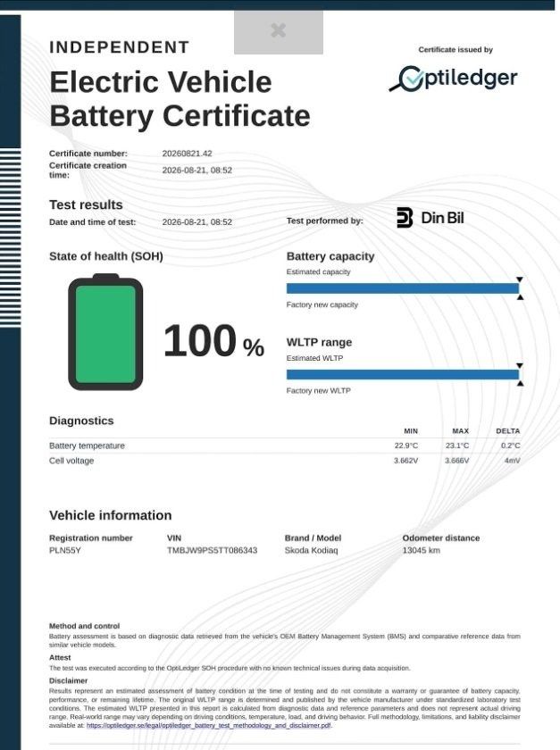Click the Factory new capacity label

click(322, 304)
